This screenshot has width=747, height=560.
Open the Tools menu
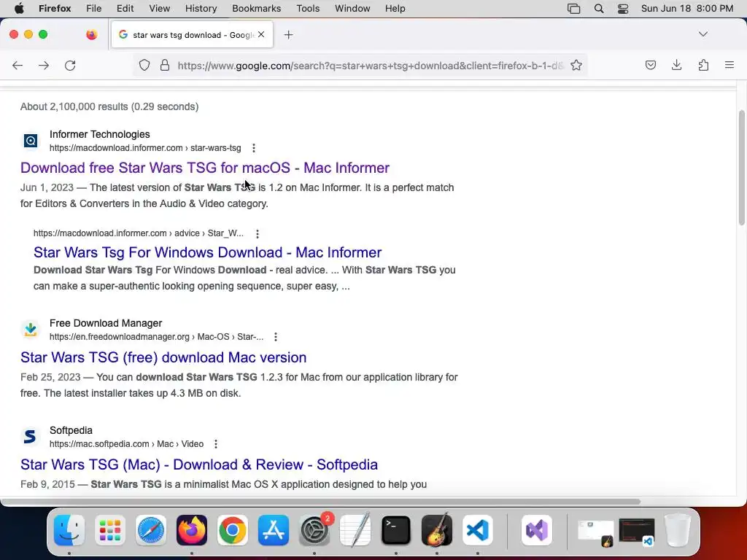[x=308, y=9]
